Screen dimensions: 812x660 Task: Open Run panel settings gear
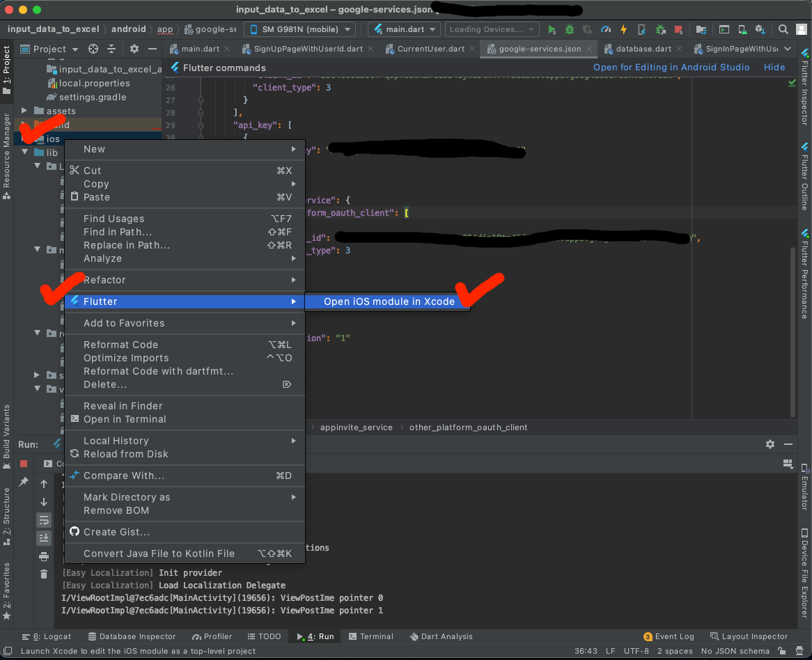(x=770, y=444)
